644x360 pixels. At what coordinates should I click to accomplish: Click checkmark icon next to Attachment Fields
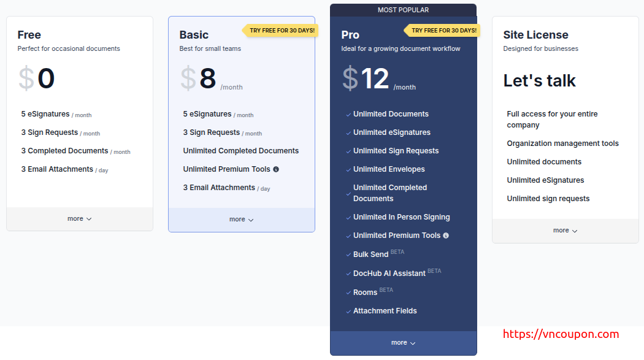coord(348,312)
